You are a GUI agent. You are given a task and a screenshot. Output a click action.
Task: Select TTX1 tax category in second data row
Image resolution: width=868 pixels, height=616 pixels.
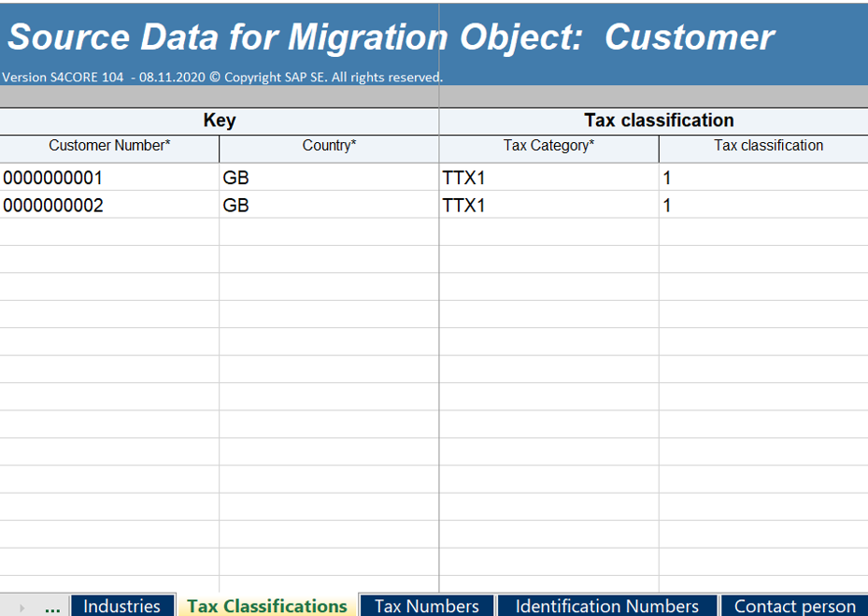point(548,205)
